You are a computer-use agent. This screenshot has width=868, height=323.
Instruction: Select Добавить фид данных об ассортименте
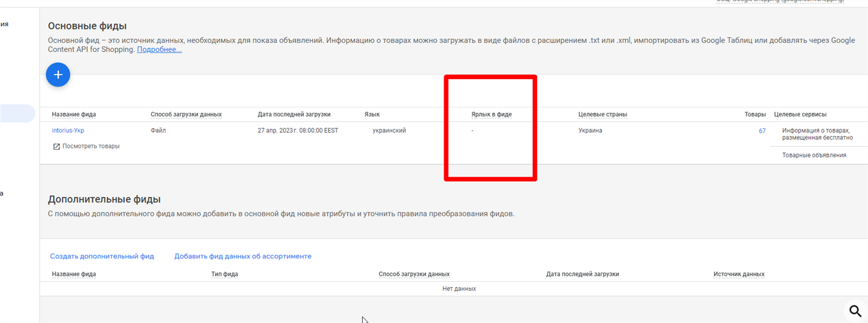(243, 256)
